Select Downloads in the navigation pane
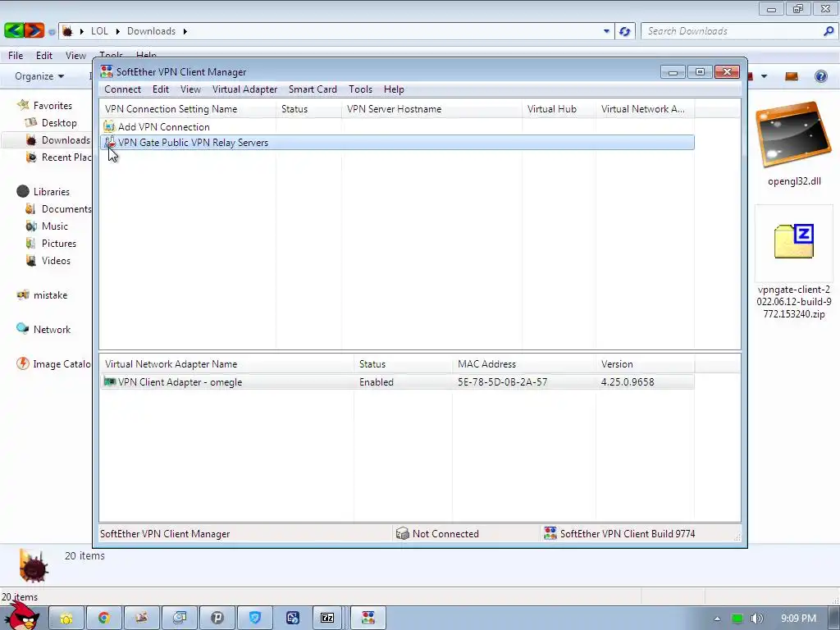 point(66,139)
